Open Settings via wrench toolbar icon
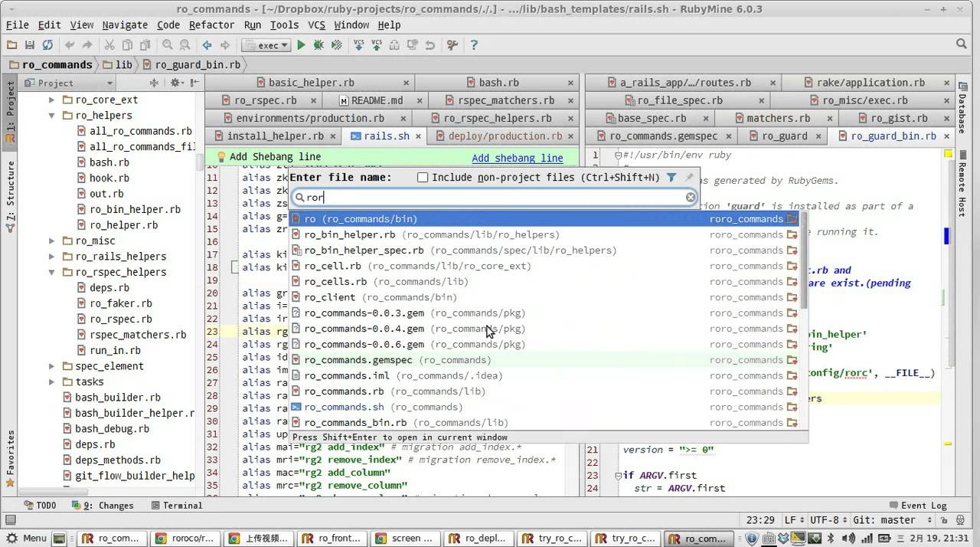Screen dimensions: 980x547 pyautogui.click(x=452, y=45)
